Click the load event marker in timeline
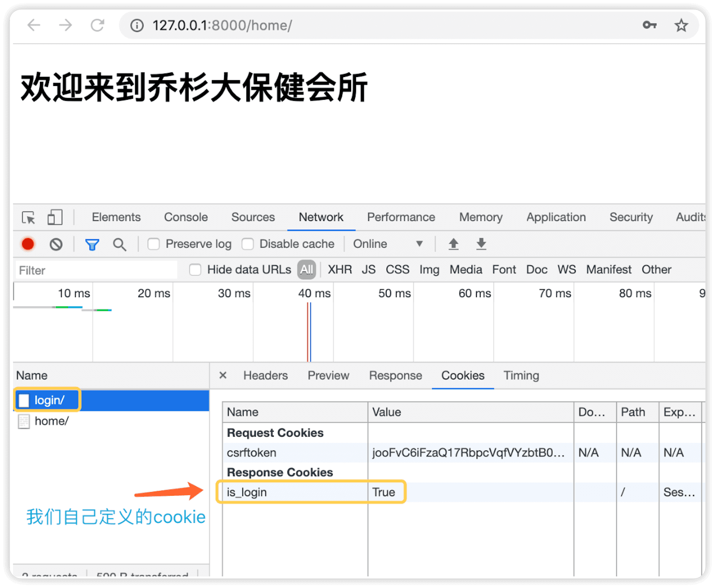This screenshot has width=715, height=588. [x=308, y=332]
